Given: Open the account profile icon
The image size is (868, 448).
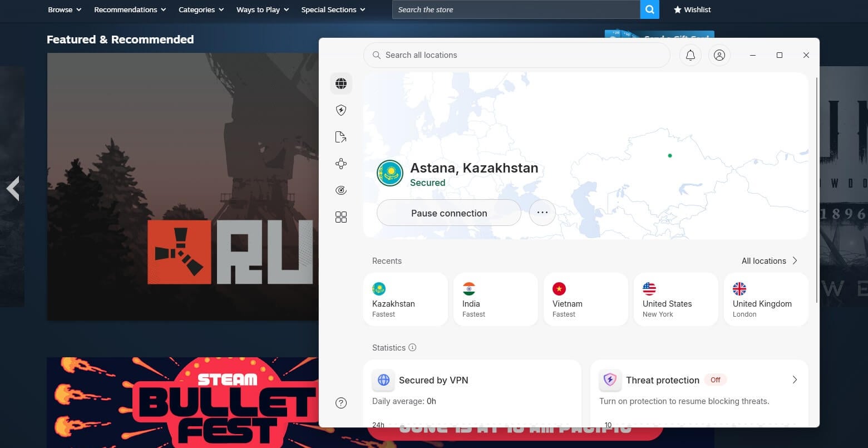Looking at the screenshot, I should click(x=719, y=55).
